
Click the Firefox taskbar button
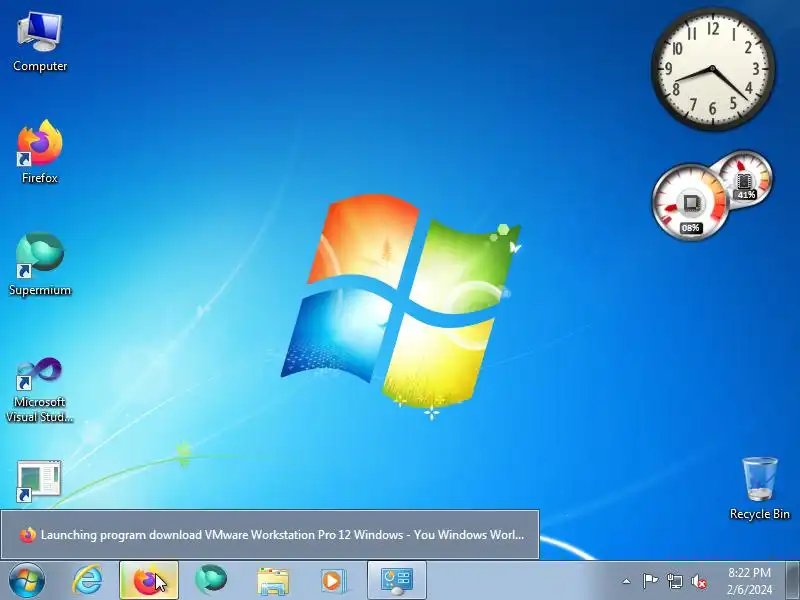pos(149,580)
